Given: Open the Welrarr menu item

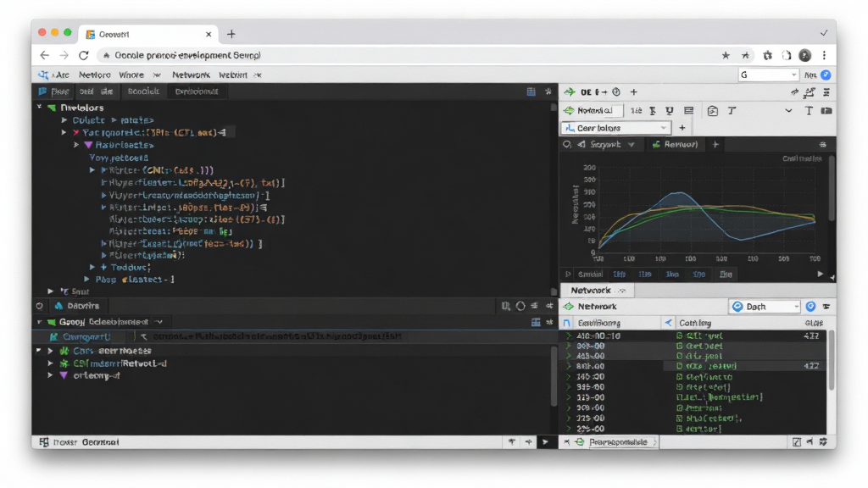Looking at the screenshot, I should pyautogui.click(x=239, y=75).
